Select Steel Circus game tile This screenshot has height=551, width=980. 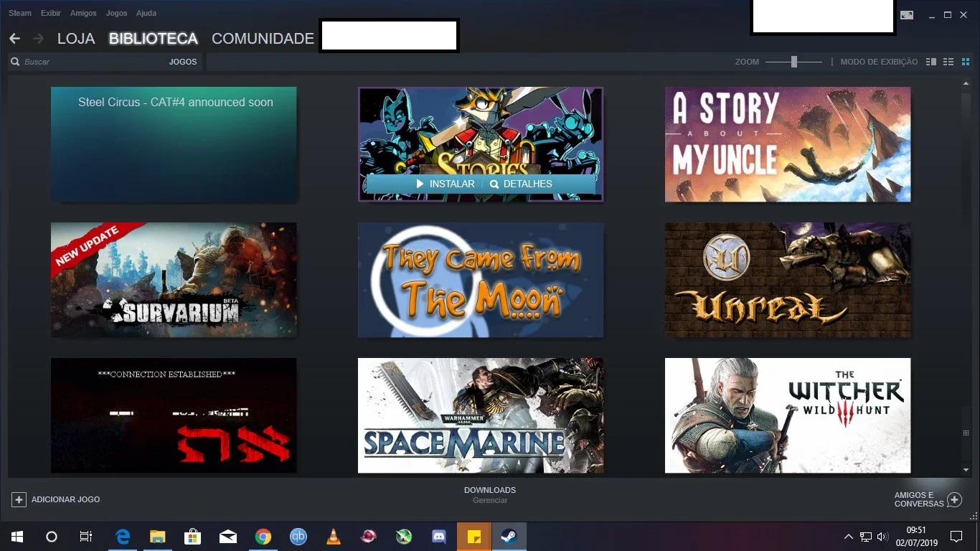click(174, 144)
